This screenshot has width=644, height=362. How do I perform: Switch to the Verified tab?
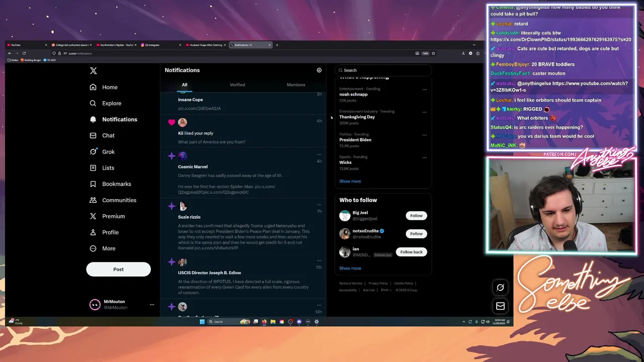237,85
